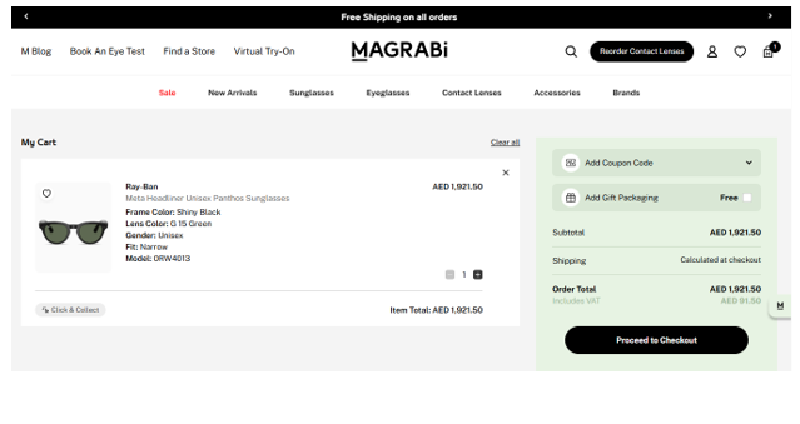This screenshot has width=800, height=424.
Task: Open the Brands menu
Action: point(626,92)
